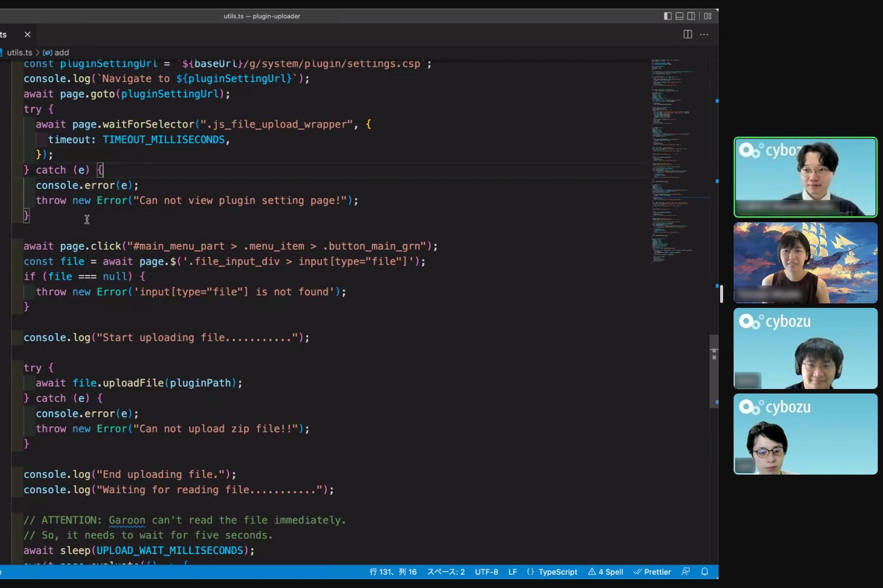Click the Prettier formatter status icon
Viewport: 883px width, 588px height.
(x=652, y=572)
